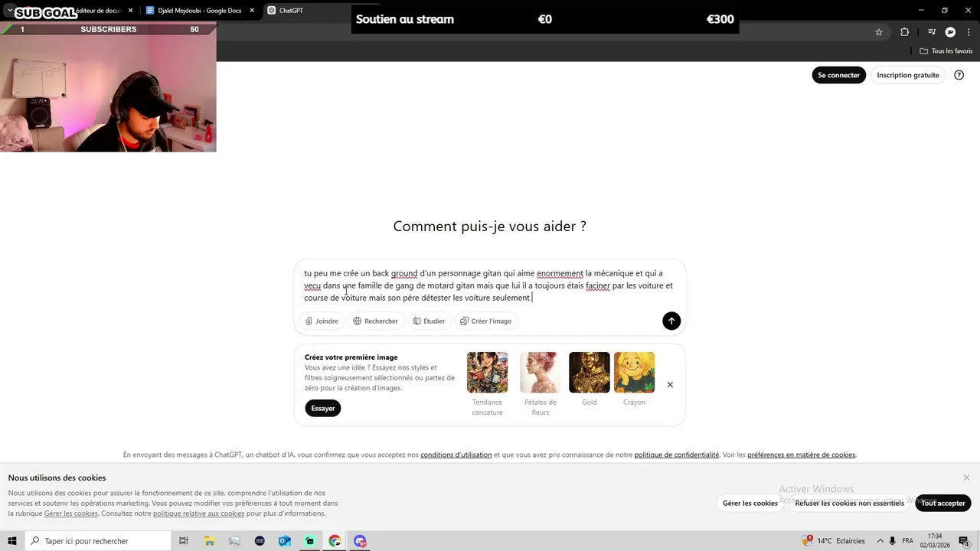
Task: Click Gérer les cookies button
Action: 750,503
